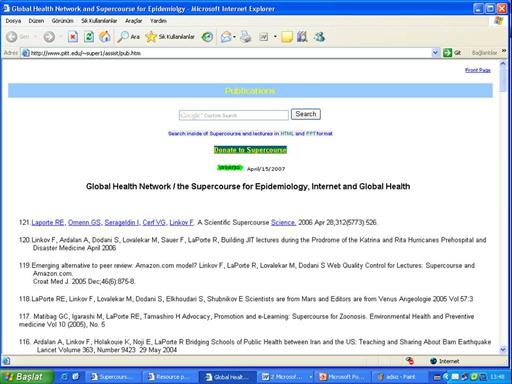Print page using printer icon
The height and width of the screenshot is (384, 512).
point(246,37)
